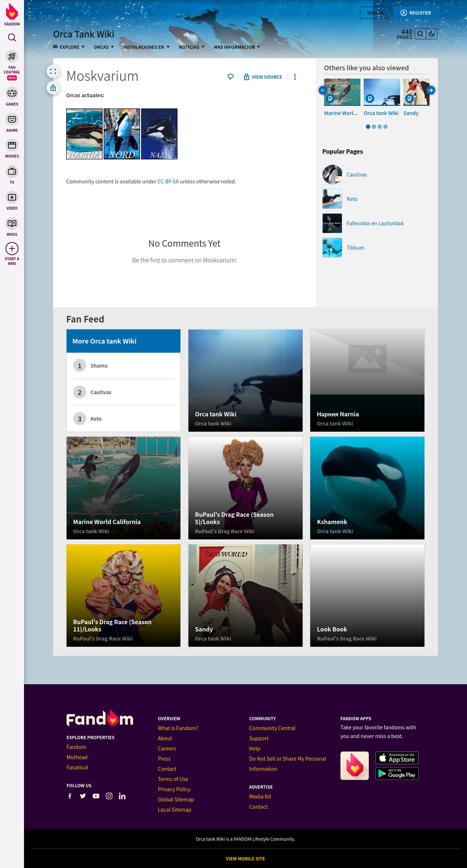Select the second carousel pagination dot

374,127
